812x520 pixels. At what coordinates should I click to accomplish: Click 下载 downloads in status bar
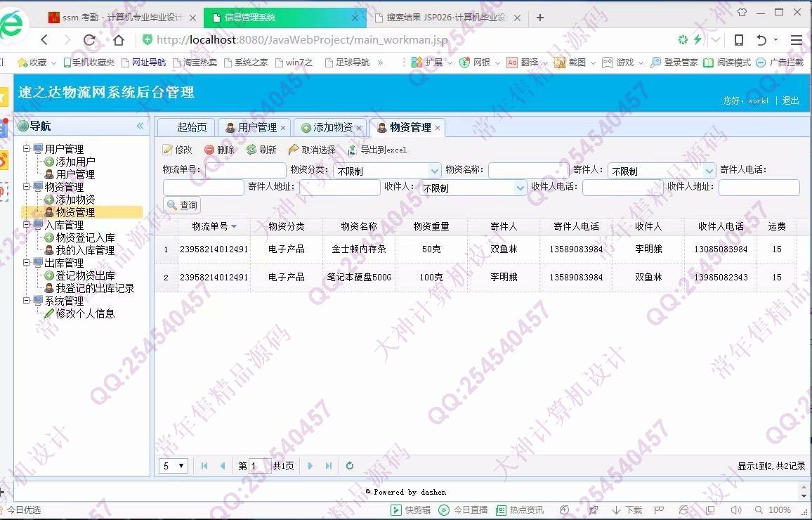pos(627,509)
